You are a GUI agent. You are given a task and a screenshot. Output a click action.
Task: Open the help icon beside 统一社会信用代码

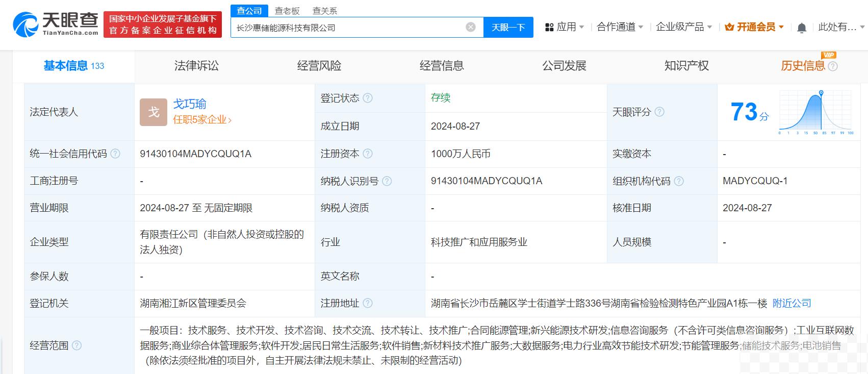(x=115, y=154)
